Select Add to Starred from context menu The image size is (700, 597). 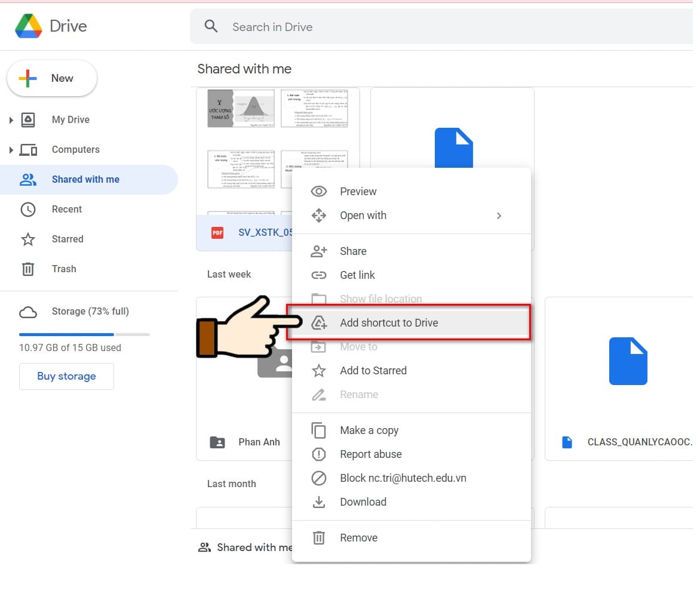(373, 370)
